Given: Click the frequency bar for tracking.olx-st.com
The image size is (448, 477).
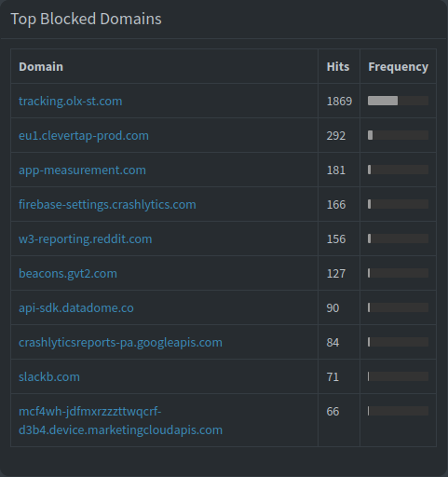Looking at the screenshot, I should point(398,101).
